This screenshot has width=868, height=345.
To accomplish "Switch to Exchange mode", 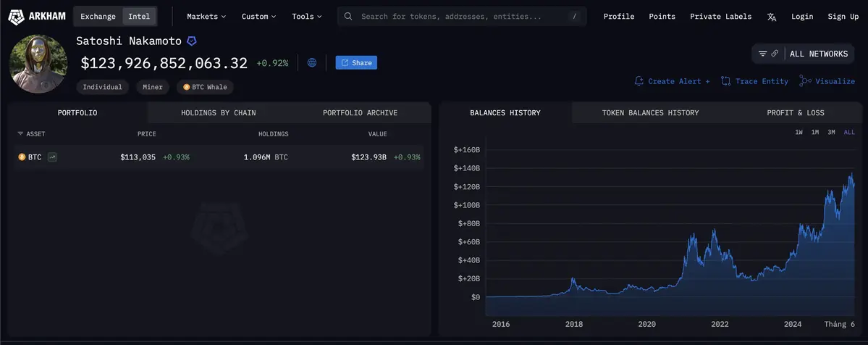I will pyautogui.click(x=98, y=16).
